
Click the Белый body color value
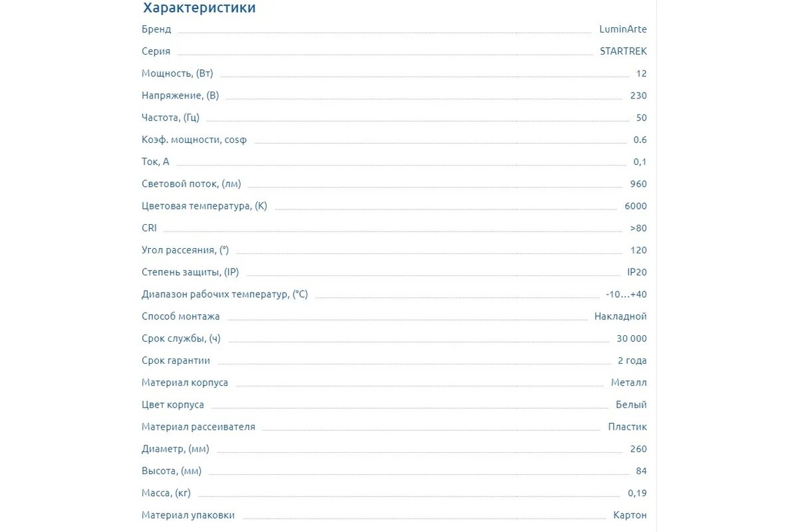tap(632, 404)
